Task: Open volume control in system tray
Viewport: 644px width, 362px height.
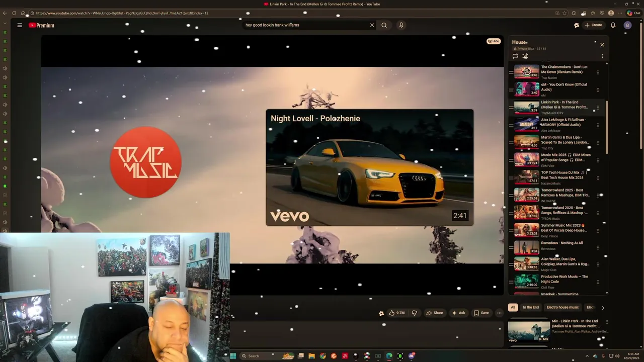Action: [618, 356]
